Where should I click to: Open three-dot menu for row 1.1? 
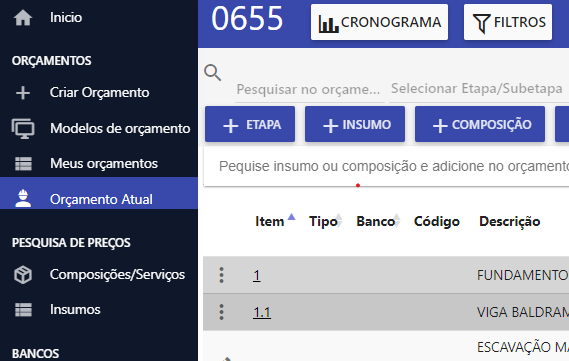tap(221, 312)
